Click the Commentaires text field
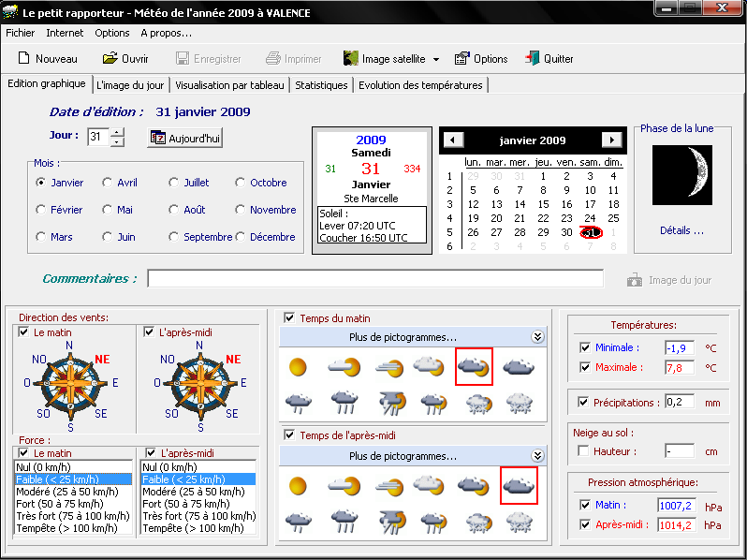This screenshot has width=747, height=560. pyautogui.click(x=374, y=278)
